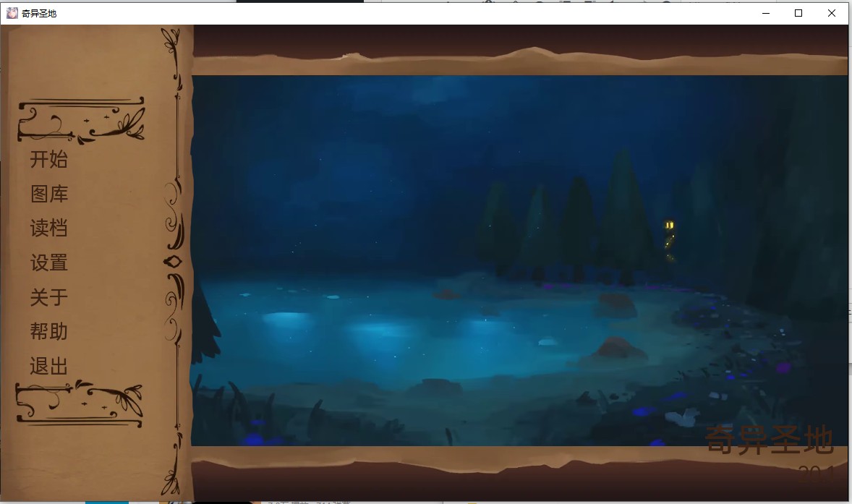
Task: Open 设置 (Settings) from the menu
Action: pos(48,262)
